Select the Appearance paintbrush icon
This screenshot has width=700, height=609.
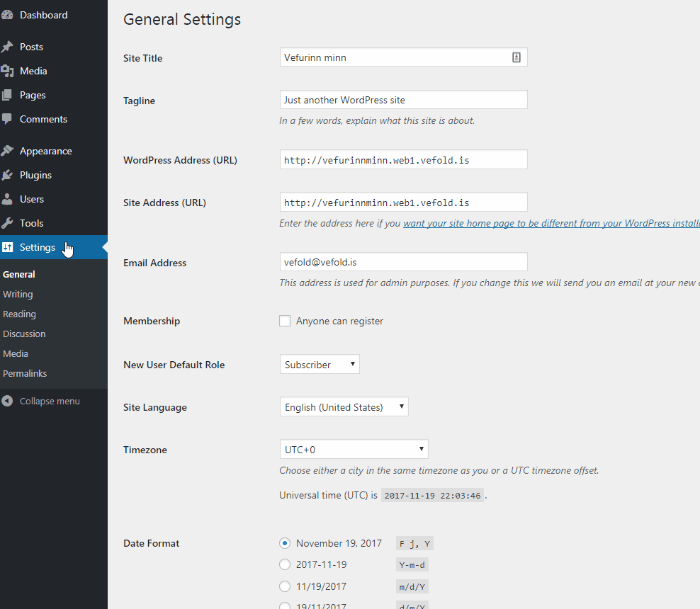pyautogui.click(x=7, y=150)
